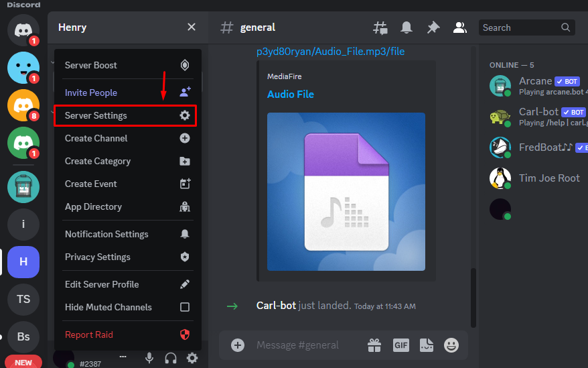Image resolution: width=588 pixels, height=368 pixels.
Task: Click the #2387 user tag
Action: click(90, 364)
